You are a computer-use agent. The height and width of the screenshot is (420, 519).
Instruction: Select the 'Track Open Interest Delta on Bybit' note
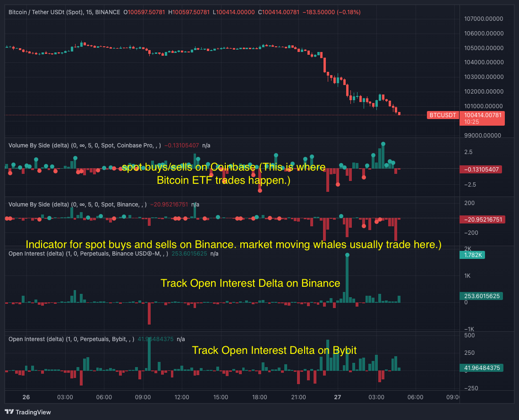tap(274, 350)
